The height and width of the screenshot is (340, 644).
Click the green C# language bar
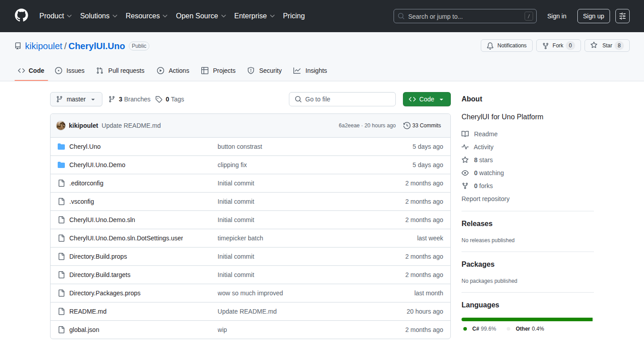527,319
